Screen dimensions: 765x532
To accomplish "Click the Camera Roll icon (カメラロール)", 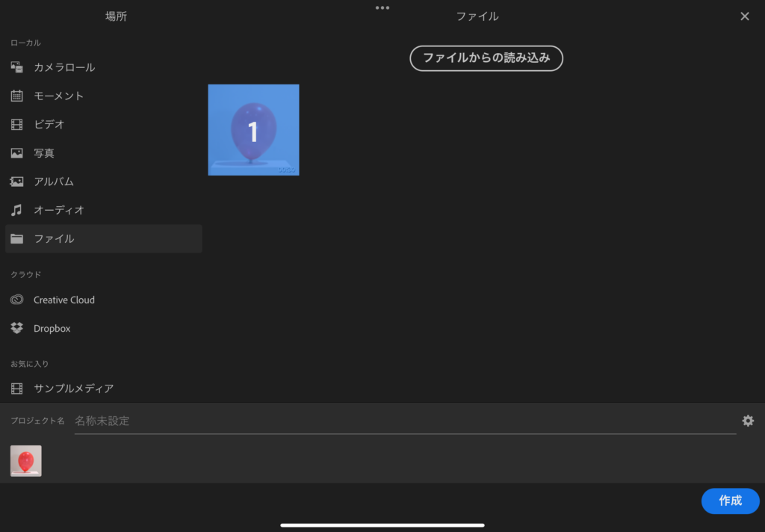I will point(16,67).
